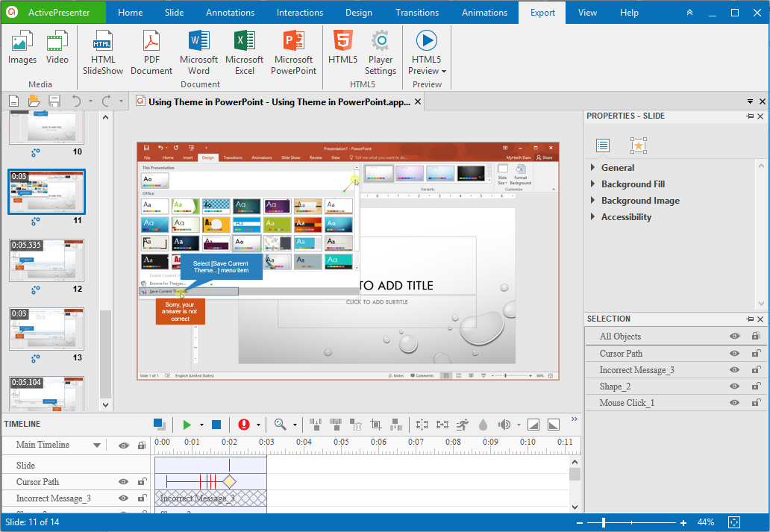The width and height of the screenshot is (770, 532).
Task: Open the undo history dropdown arrow
Action: 90,101
